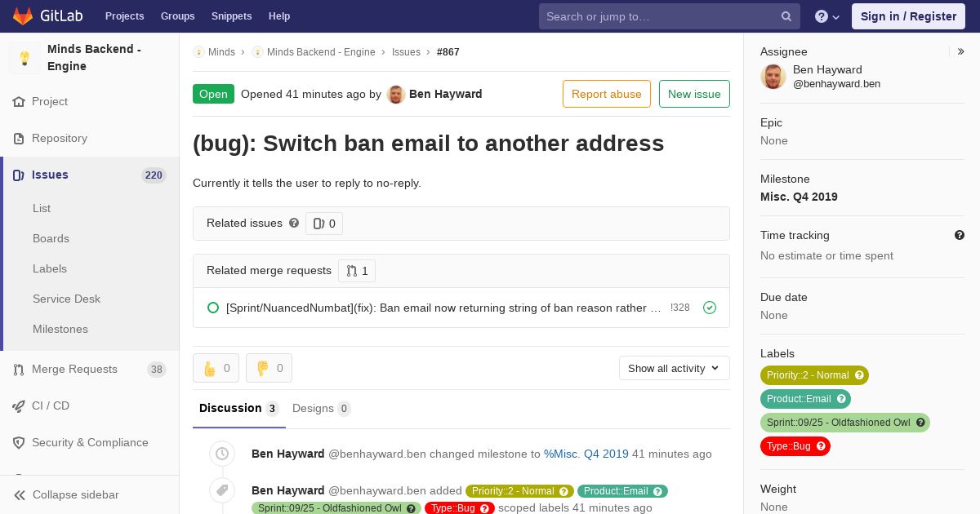This screenshot has width=980, height=514.
Task: Click the Security & Compliance shield icon
Action: [x=19, y=443]
